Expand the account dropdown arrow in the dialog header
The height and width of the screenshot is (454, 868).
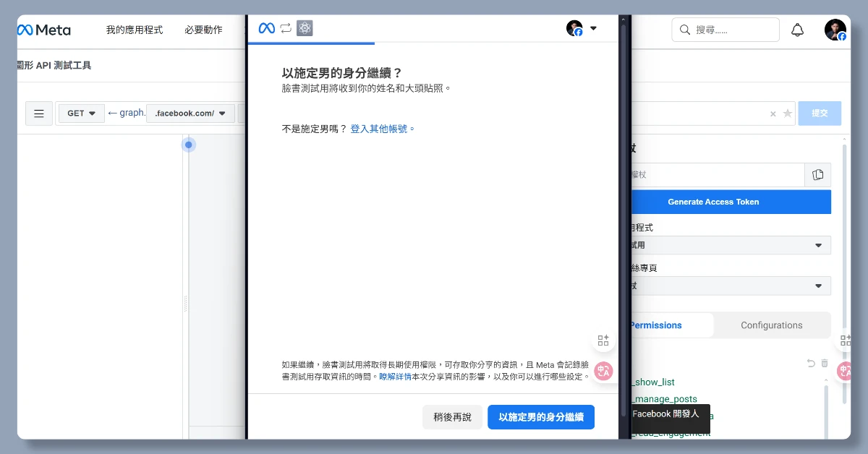tap(593, 28)
